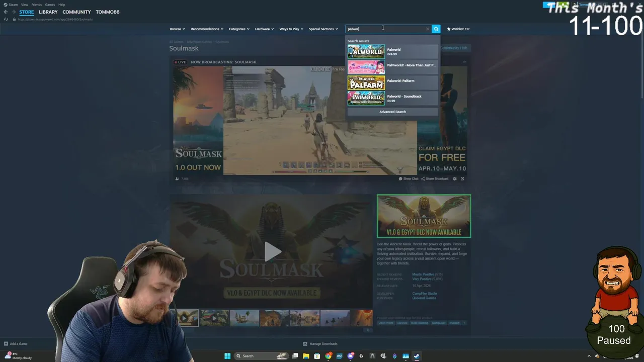The image size is (644, 362).
Task: Click the Base Building tag
Action: 420,323
